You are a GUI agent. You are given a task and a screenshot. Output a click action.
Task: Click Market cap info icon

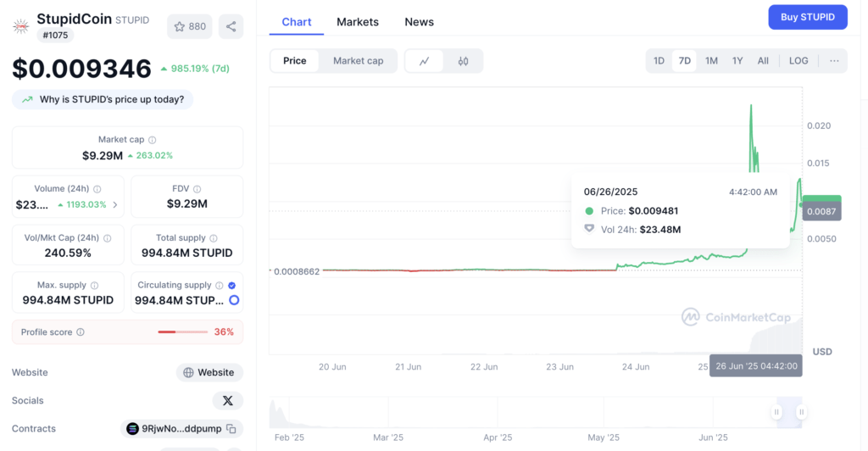coord(153,140)
